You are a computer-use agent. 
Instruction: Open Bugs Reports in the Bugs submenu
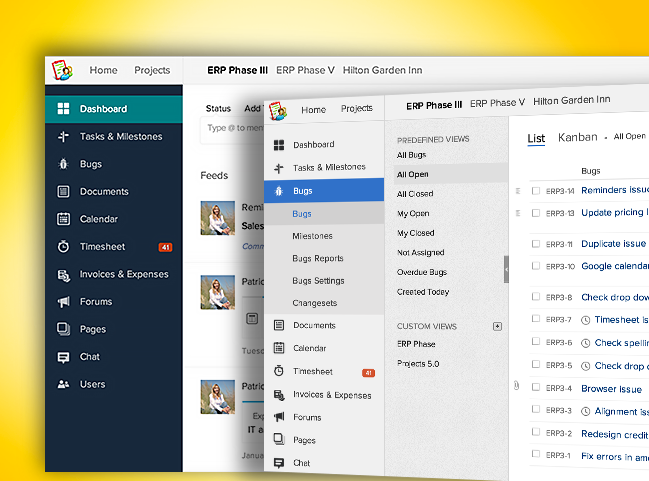click(x=317, y=259)
